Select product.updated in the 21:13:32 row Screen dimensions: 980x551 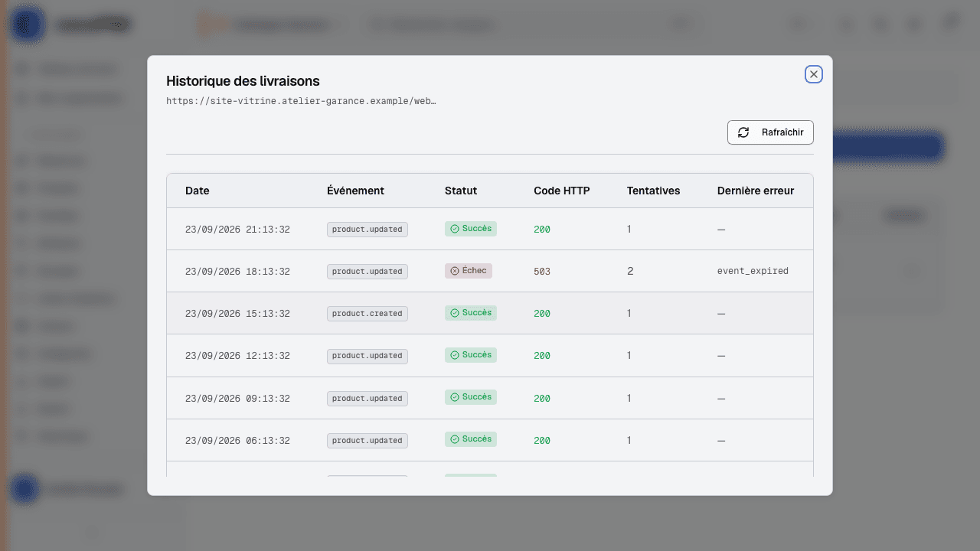point(367,230)
